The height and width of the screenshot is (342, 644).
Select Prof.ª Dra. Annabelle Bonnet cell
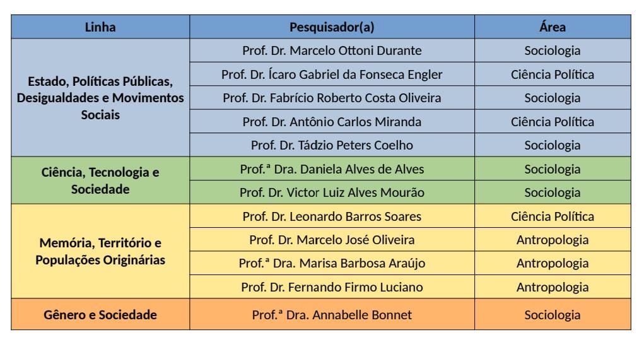pyautogui.click(x=332, y=315)
